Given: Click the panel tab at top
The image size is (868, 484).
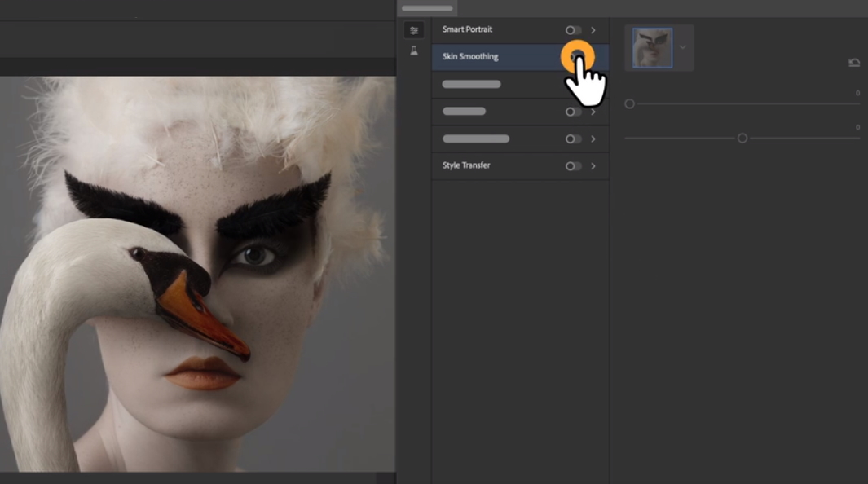Looking at the screenshot, I should 427,8.
